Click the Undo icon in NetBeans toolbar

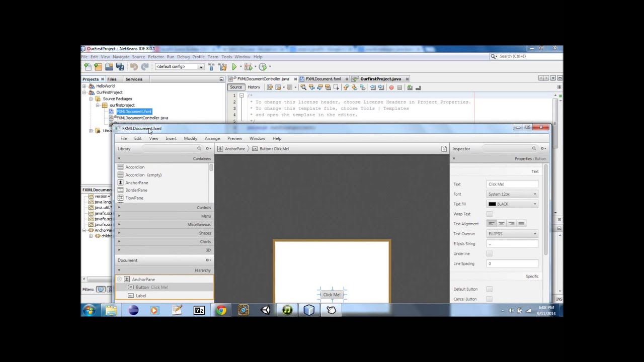coord(134,66)
